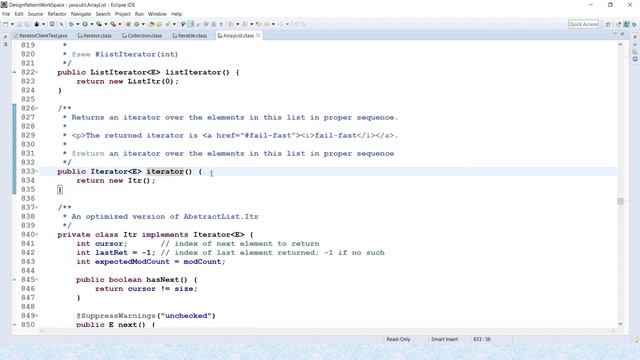Click the Restore icon in left trim

point(5,37)
